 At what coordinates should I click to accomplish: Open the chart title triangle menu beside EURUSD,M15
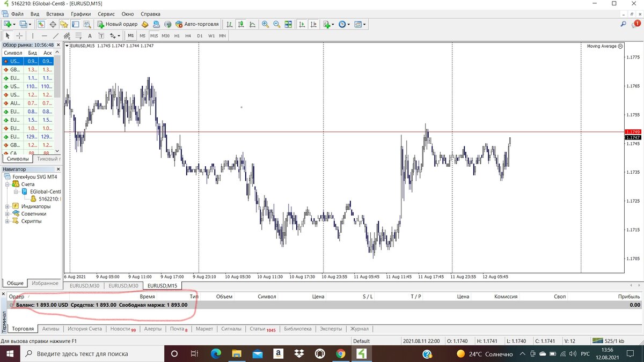pyautogui.click(x=67, y=46)
